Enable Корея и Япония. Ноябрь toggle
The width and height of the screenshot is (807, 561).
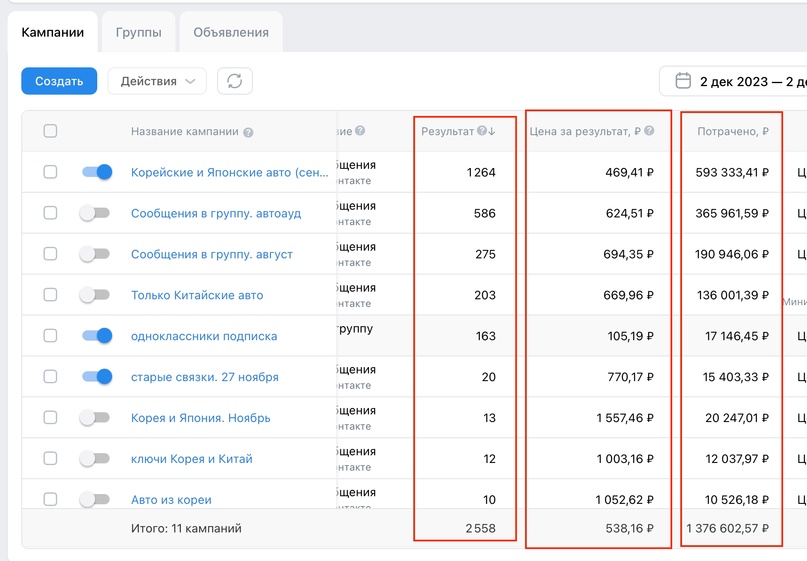pyautogui.click(x=95, y=417)
